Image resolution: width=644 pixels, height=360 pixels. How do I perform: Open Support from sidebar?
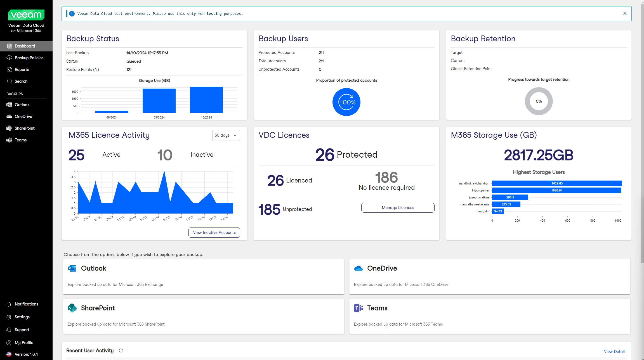tap(26, 330)
